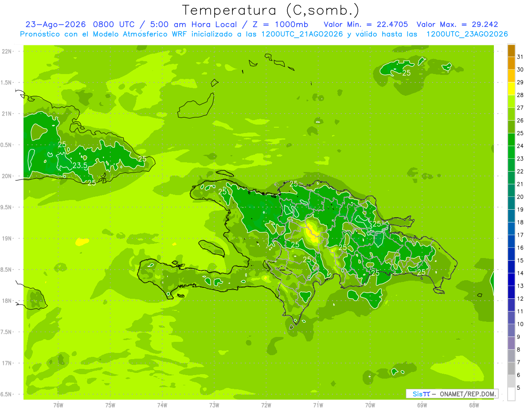Pick the legend color between 30 and 31

(512, 63)
